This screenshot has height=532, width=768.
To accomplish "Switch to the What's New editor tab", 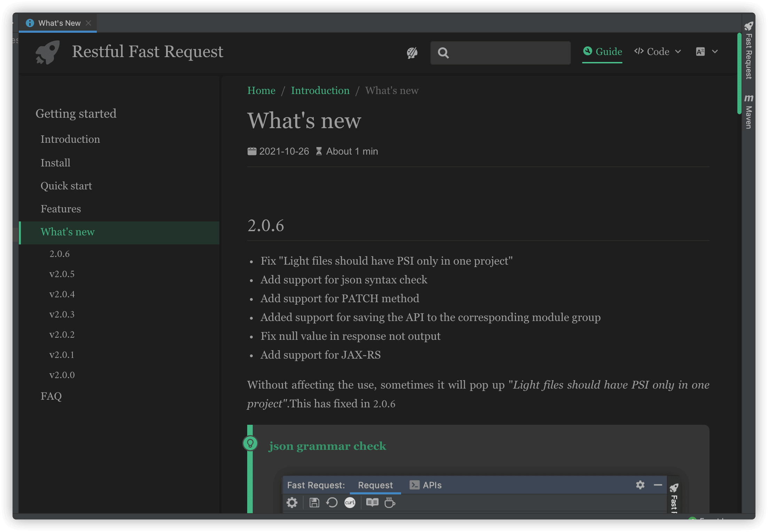I will coord(59,23).
